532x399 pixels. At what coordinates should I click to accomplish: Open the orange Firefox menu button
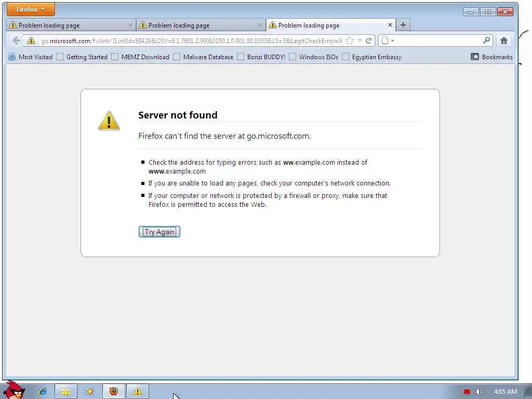click(31, 9)
